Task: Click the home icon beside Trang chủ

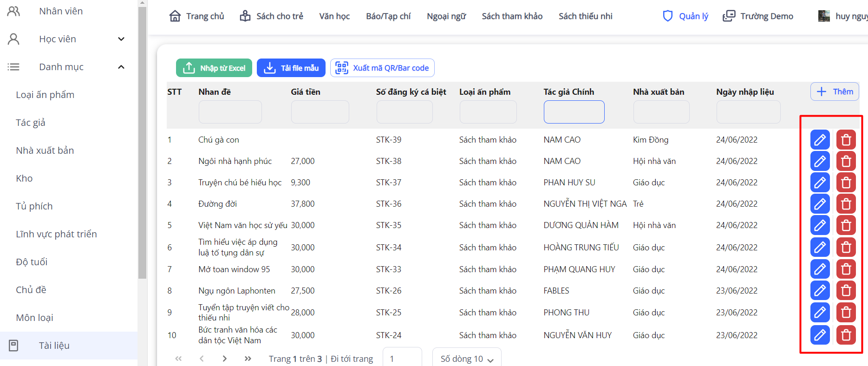Action: tap(175, 16)
